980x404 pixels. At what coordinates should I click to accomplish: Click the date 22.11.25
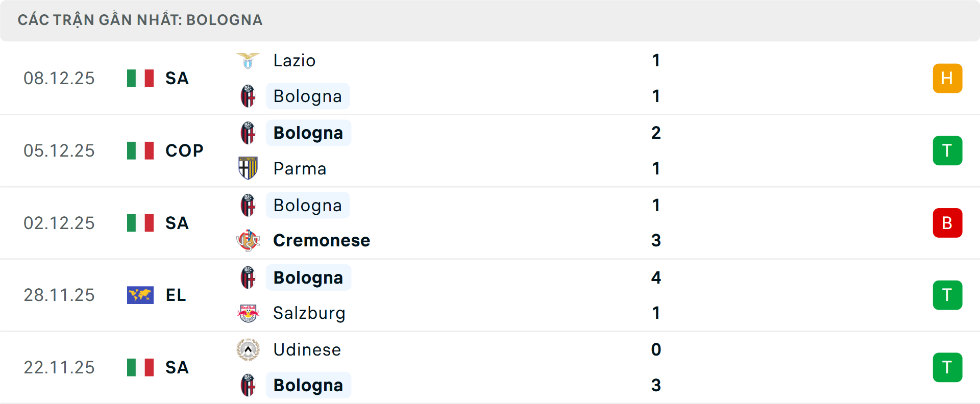click(59, 367)
